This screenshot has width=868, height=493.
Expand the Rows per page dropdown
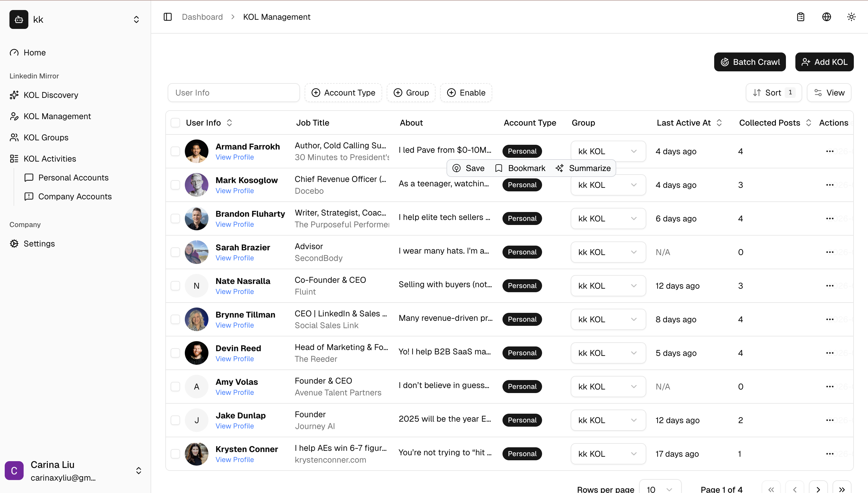[x=660, y=489]
